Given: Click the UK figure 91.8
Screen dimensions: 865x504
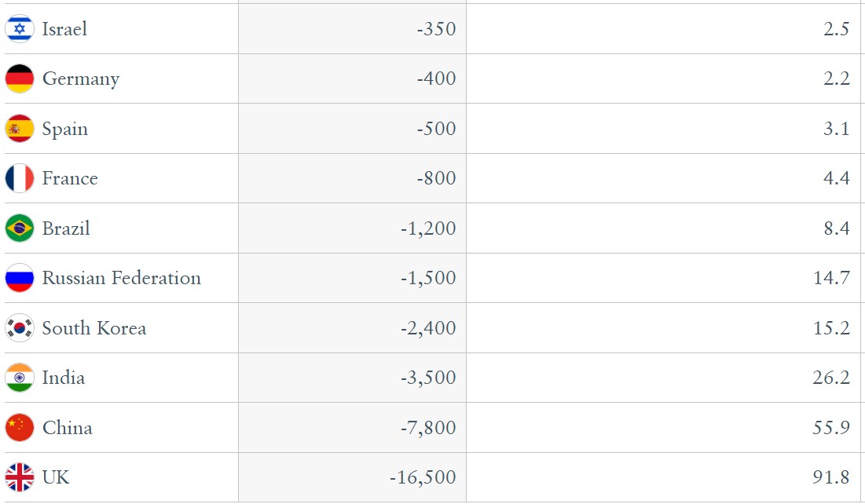Looking at the screenshot, I should click(x=830, y=477).
